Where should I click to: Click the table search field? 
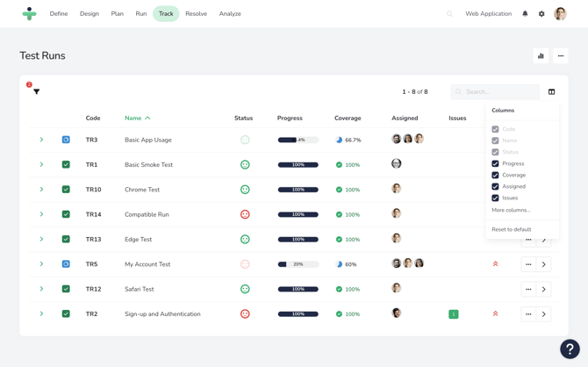pyautogui.click(x=495, y=92)
